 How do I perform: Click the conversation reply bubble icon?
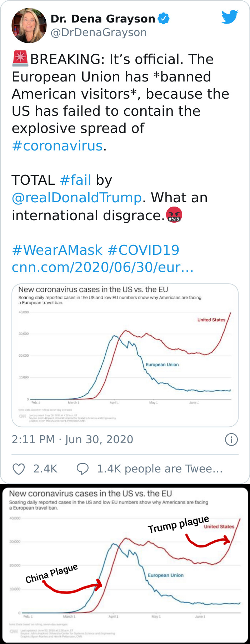coord(83,469)
